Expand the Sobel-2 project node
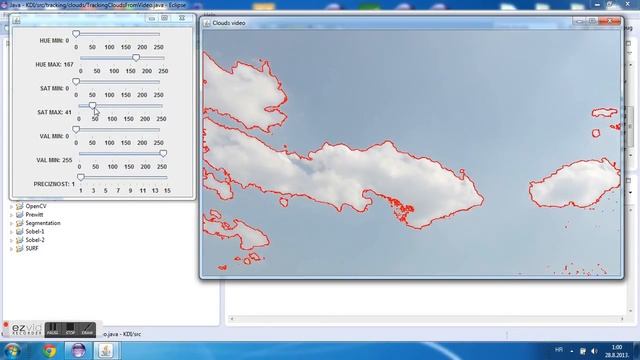This screenshot has width=640, height=360. (11, 241)
